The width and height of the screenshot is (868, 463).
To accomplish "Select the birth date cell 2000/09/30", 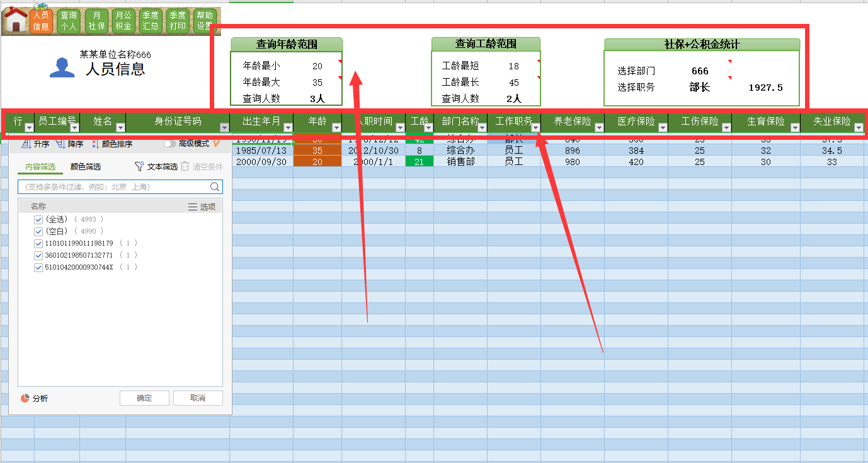I will click(261, 162).
